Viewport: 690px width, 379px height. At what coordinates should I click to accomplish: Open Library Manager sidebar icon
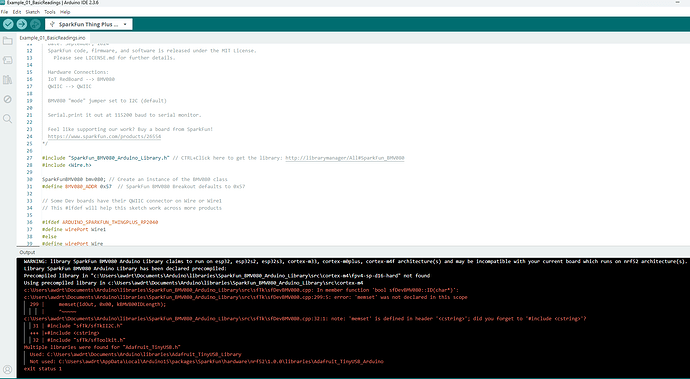coord(7,80)
